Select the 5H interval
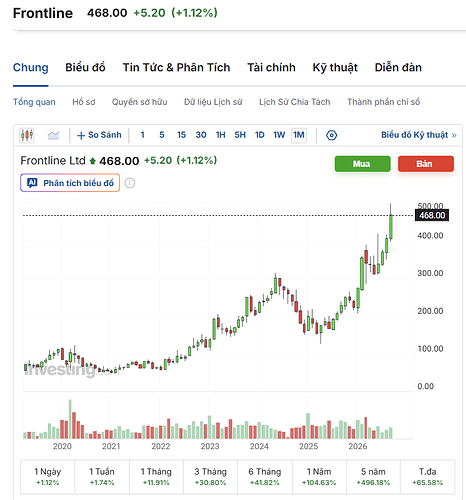This screenshot has width=466, height=500. (x=240, y=135)
